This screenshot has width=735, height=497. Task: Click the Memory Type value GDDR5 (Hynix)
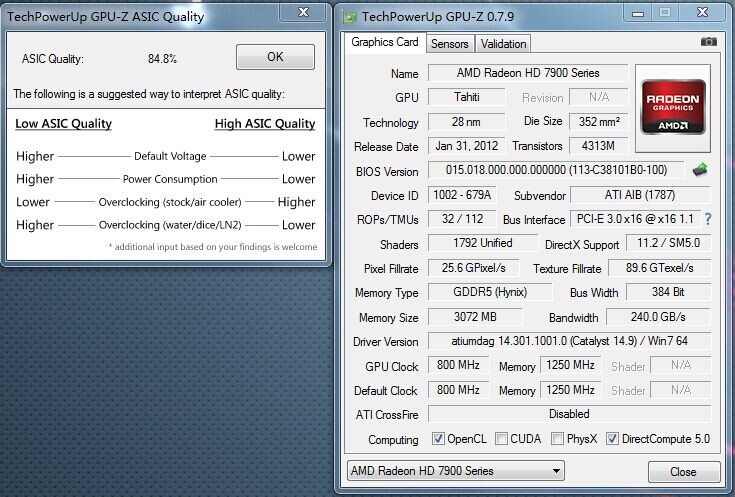pyautogui.click(x=490, y=292)
